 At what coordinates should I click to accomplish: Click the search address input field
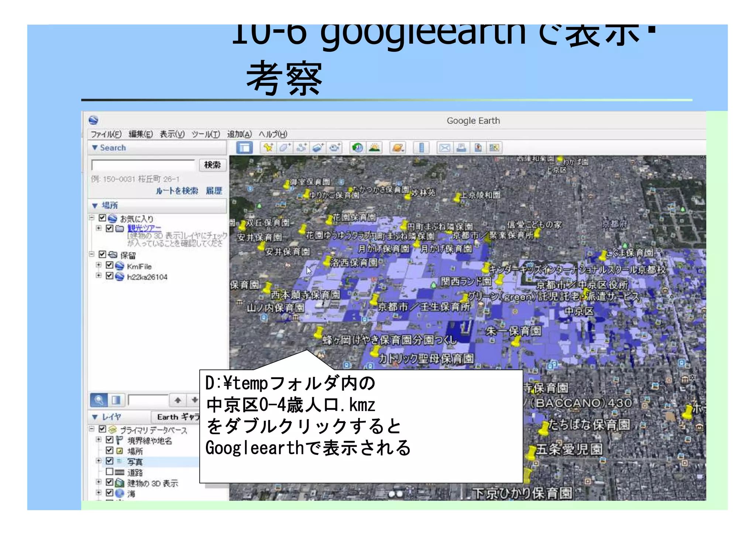point(143,165)
